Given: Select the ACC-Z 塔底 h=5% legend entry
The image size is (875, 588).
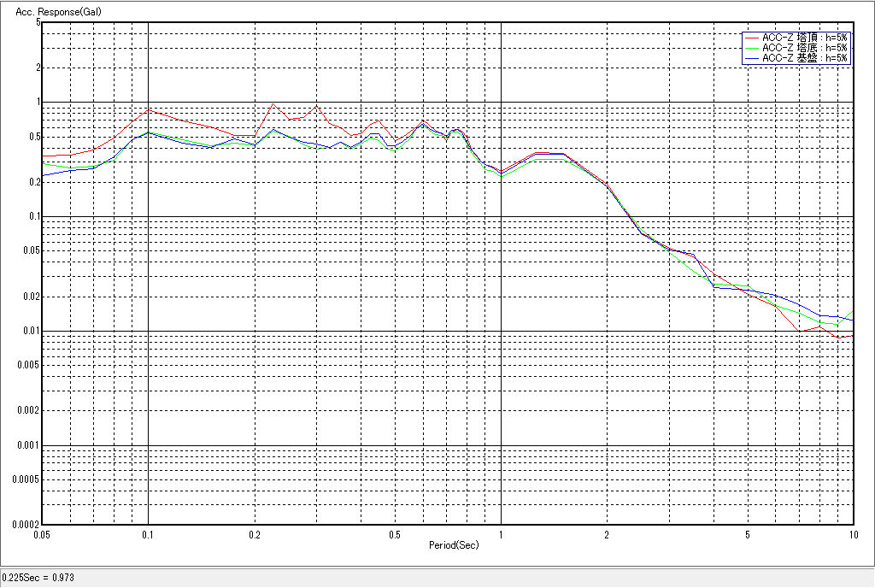Looking at the screenshot, I should (804, 48).
